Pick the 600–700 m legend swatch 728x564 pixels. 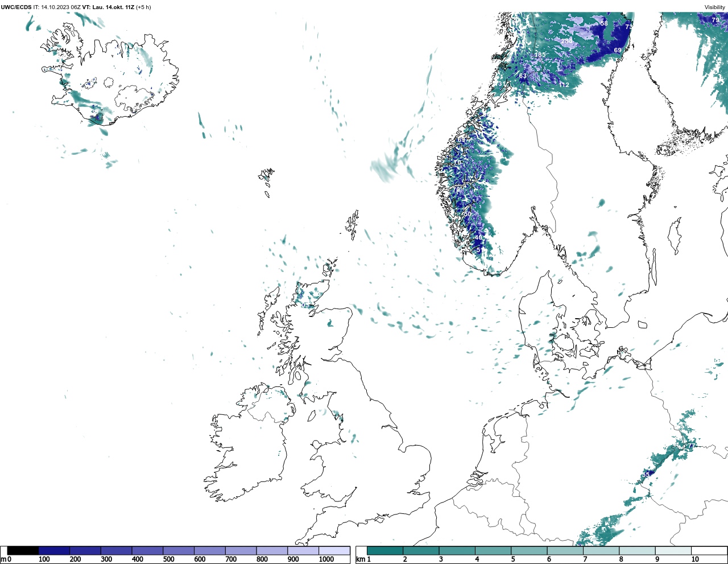209,550
